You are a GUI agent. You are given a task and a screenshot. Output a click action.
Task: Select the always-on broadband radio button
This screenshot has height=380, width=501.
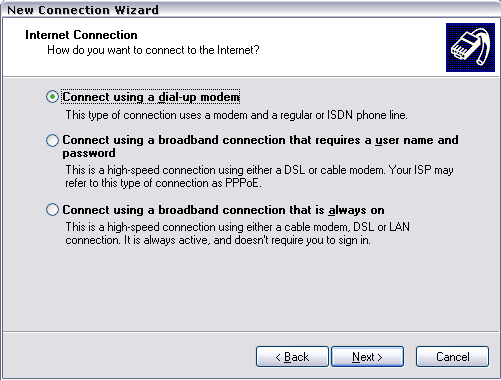[x=52, y=210]
